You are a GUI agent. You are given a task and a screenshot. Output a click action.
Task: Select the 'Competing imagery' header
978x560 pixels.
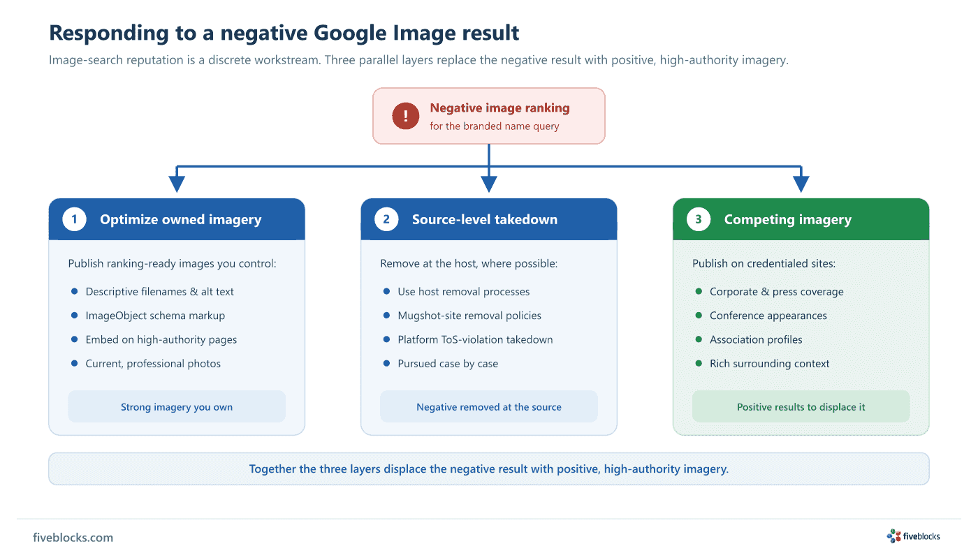tap(801, 219)
